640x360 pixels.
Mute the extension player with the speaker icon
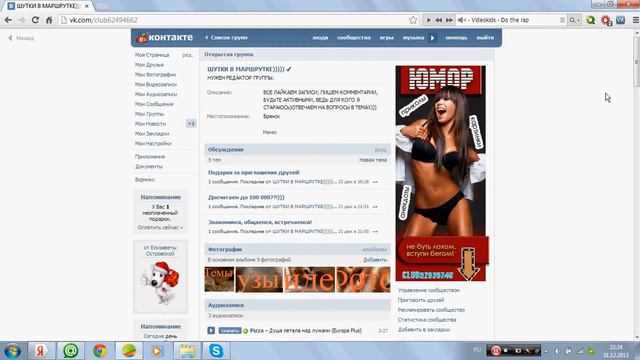click(x=461, y=20)
